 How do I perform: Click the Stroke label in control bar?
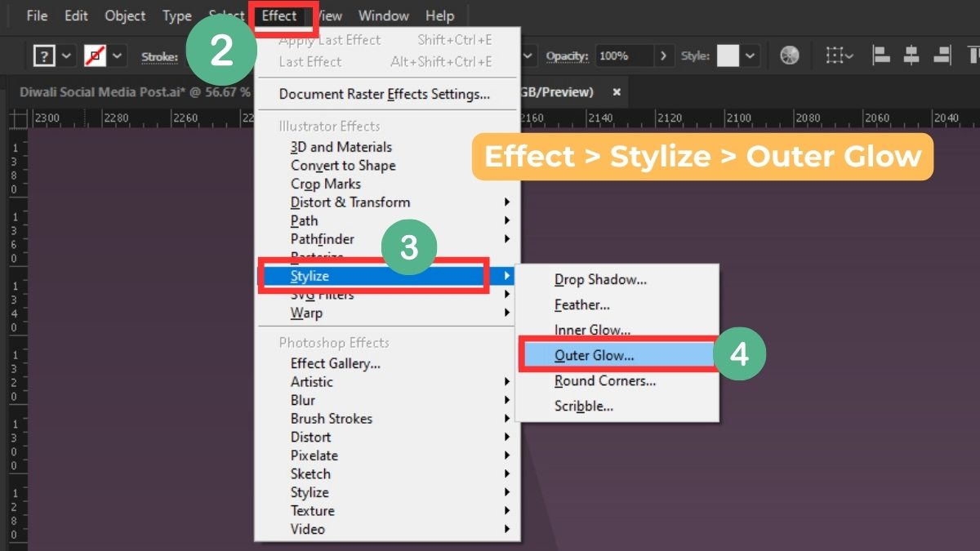point(159,56)
